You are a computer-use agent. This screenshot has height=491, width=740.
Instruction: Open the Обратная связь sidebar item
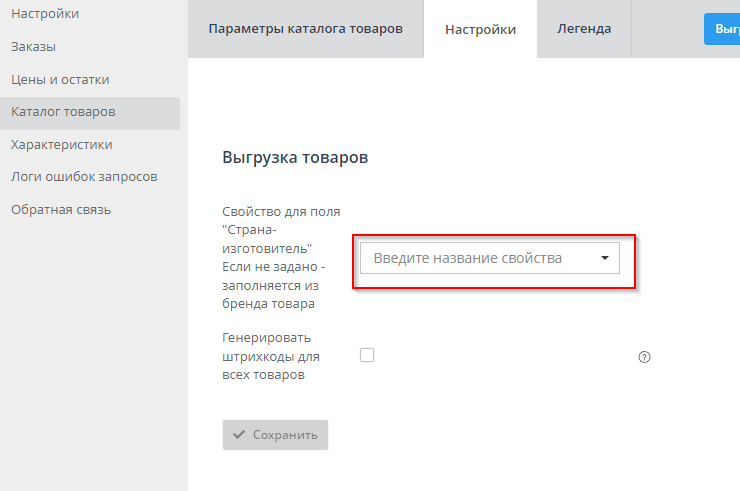[61, 209]
